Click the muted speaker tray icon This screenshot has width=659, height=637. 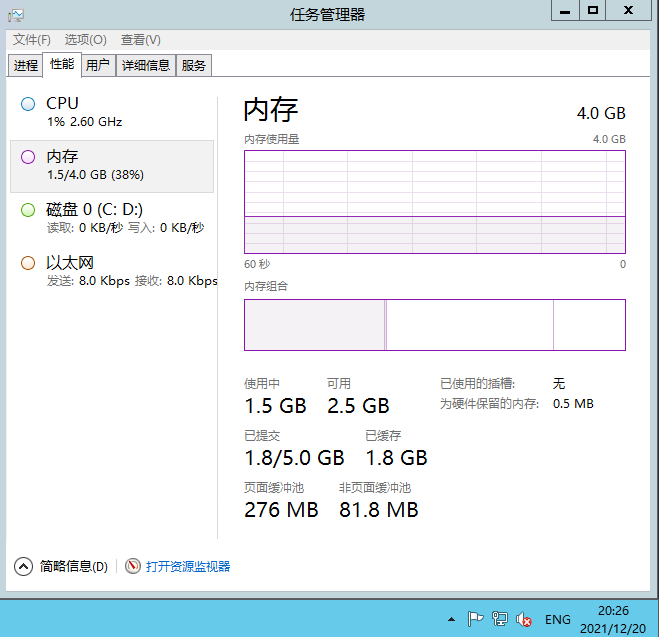pos(523,619)
